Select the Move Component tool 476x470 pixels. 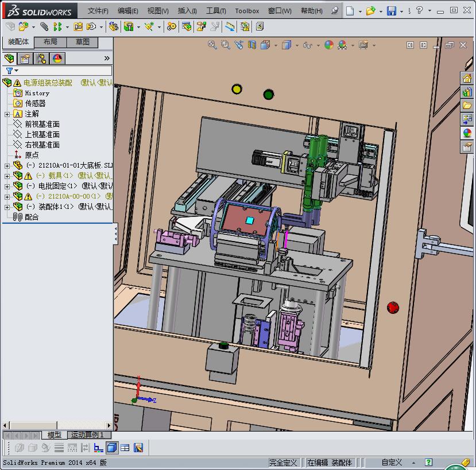(91, 27)
